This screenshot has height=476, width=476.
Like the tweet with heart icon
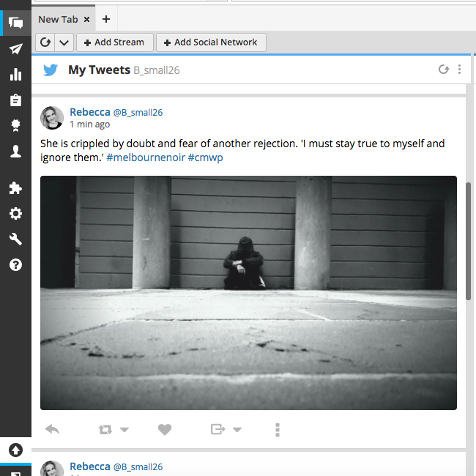click(165, 430)
